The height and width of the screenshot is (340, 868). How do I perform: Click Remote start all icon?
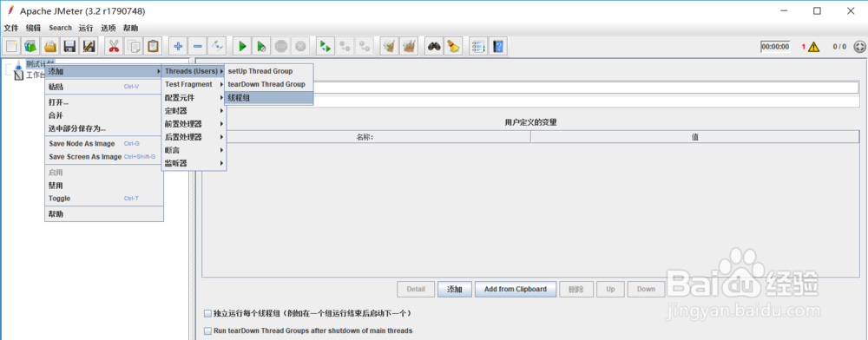click(x=325, y=47)
